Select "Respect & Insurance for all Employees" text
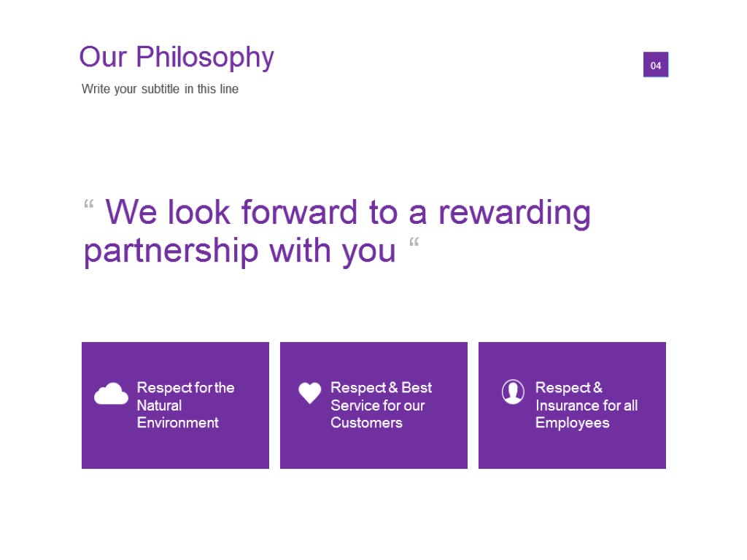 click(x=586, y=405)
